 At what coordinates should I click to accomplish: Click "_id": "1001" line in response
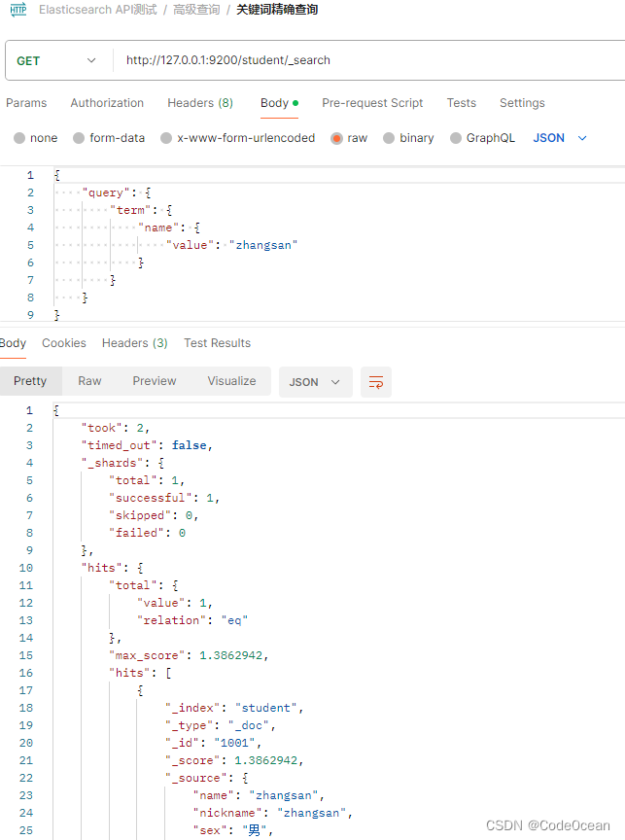[x=214, y=743]
